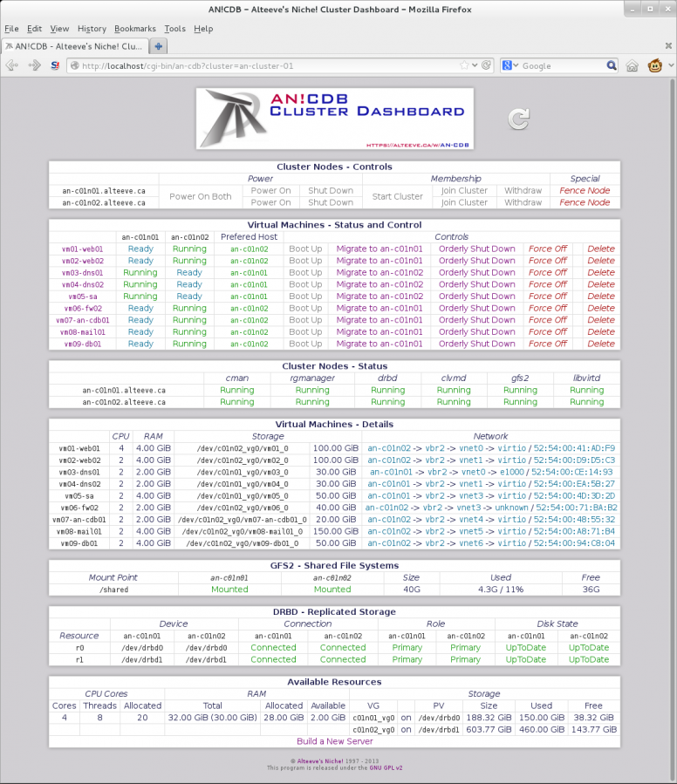This screenshot has width=677, height=784.
Task: Click the monkey face toolbar icon
Action: 654,65
